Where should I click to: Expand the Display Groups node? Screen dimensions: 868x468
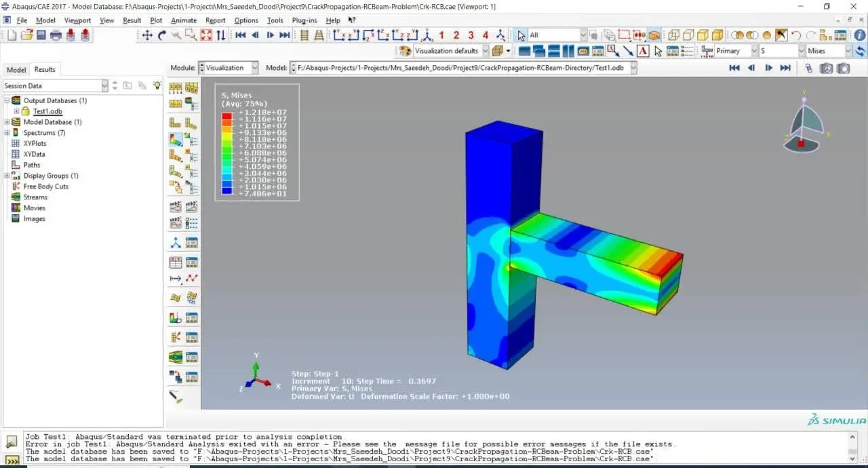(7, 176)
